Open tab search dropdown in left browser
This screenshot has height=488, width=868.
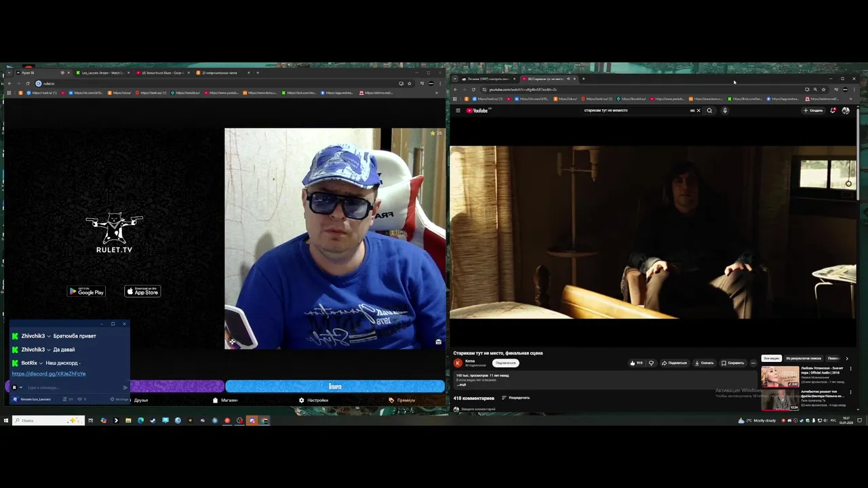pos(9,73)
